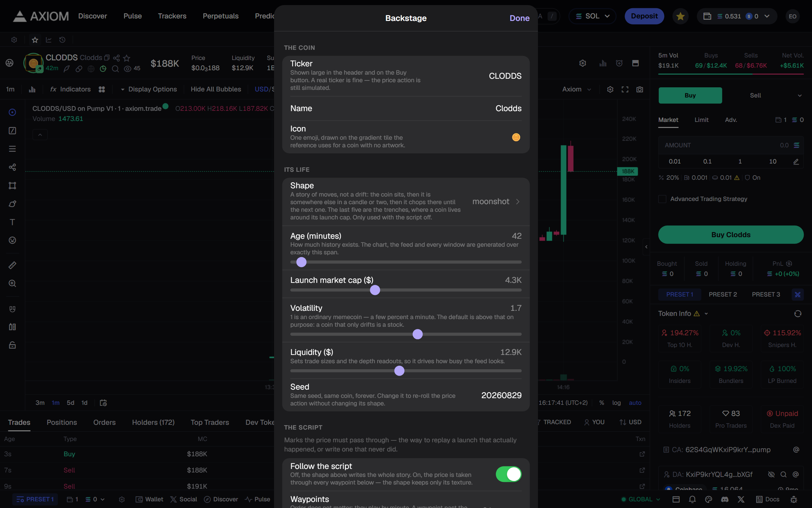Toggle the log scale option

click(x=616, y=403)
